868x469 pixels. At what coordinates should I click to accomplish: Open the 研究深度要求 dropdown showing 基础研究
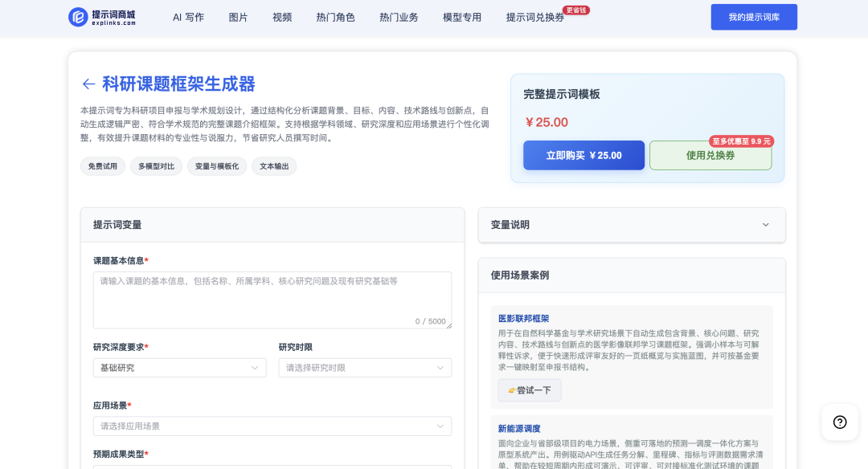pyautogui.click(x=179, y=368)
